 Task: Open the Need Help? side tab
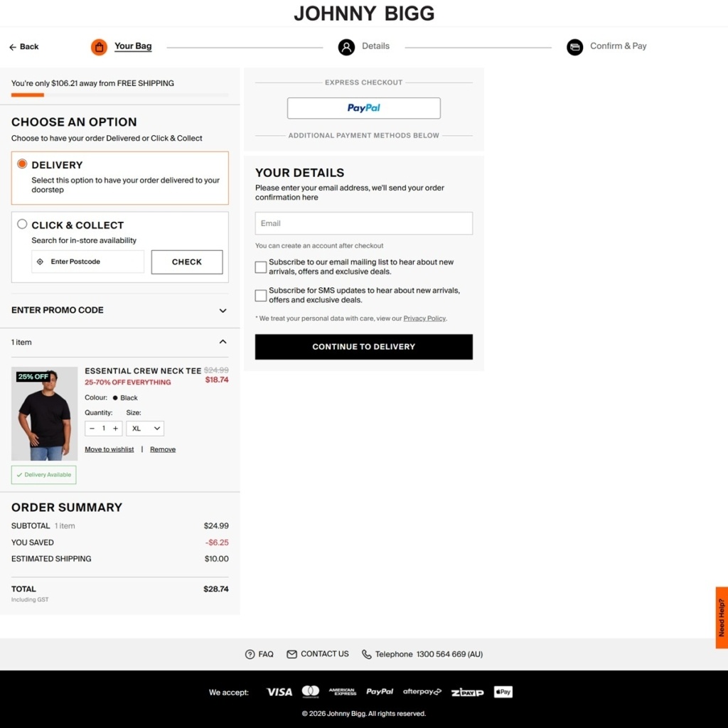[x=722, y=618]
